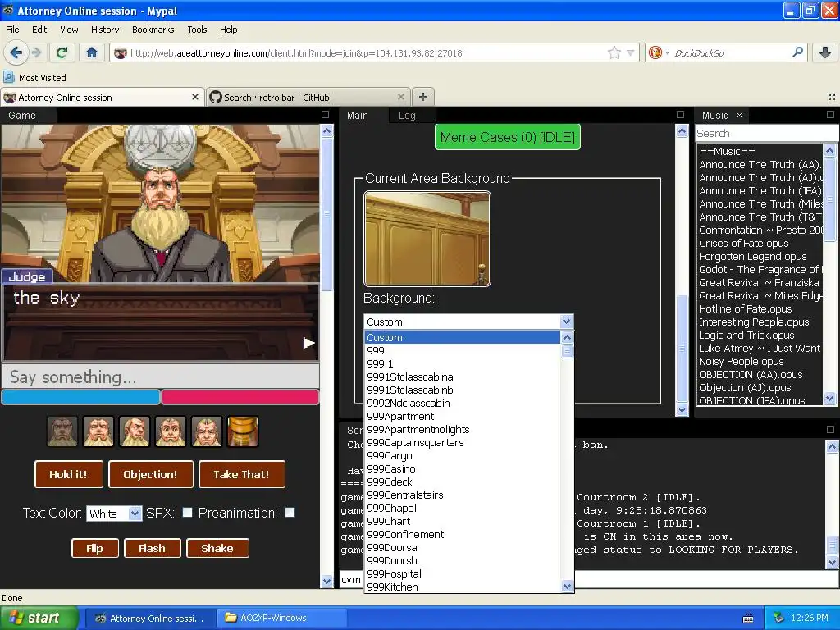840x630 pixels.
Task: Click the Meme Cases (0) [IDLE] area button
Action: (507, 137)
